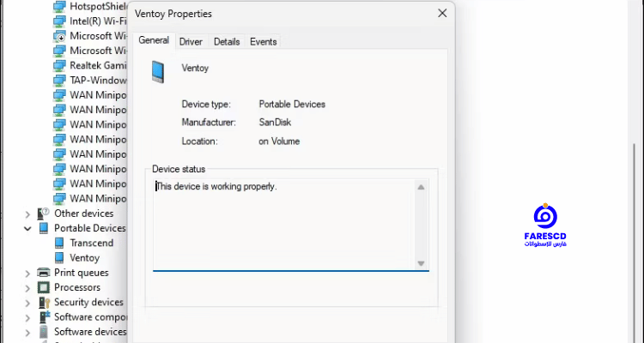Click inside the Device status text box

click(x=291, y=225)
